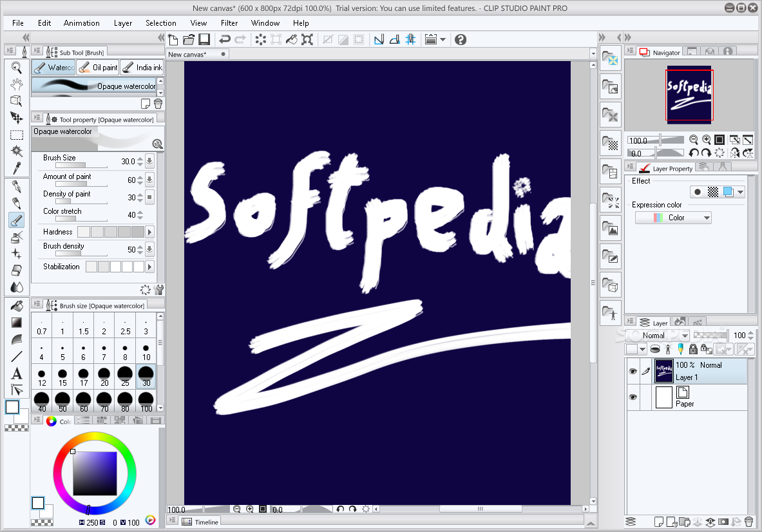
Task: Click the Save toolbar icon
Action: (x=204, y=39)
